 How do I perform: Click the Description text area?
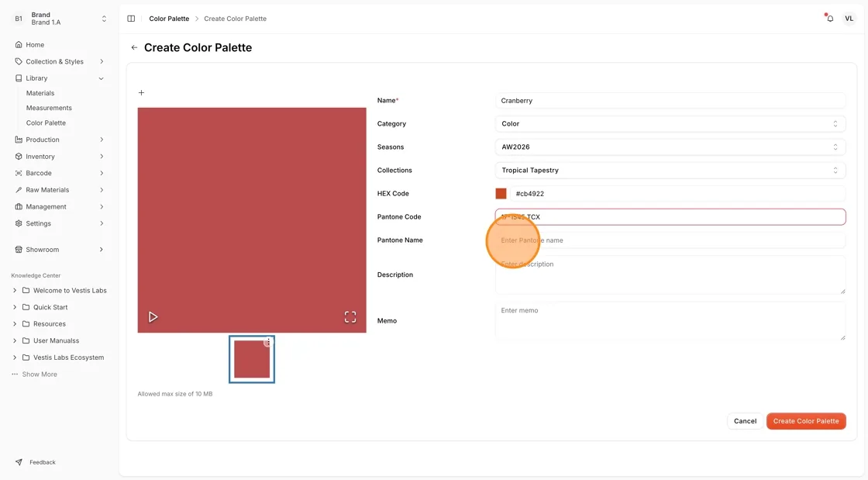point(670,275)
